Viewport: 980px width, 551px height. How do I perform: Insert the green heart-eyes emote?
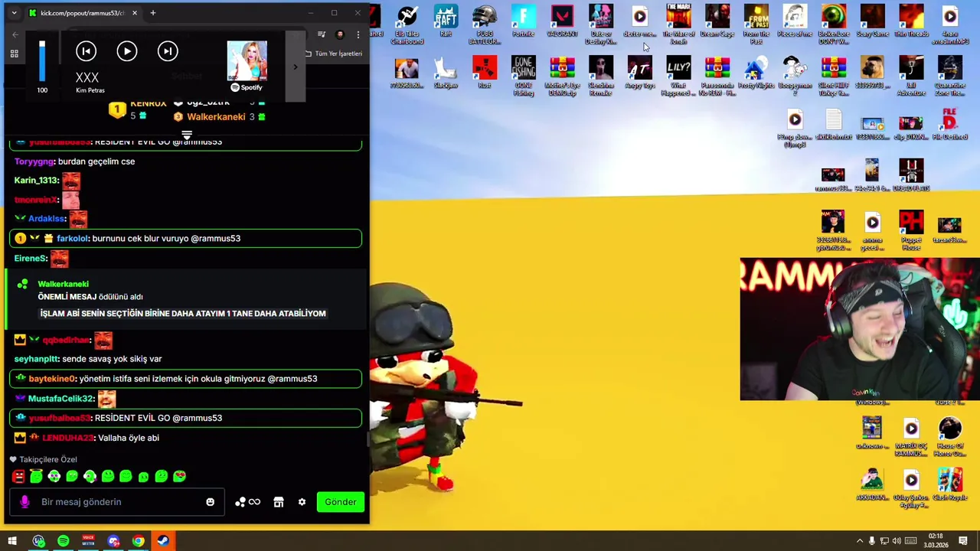coord(179,476)
